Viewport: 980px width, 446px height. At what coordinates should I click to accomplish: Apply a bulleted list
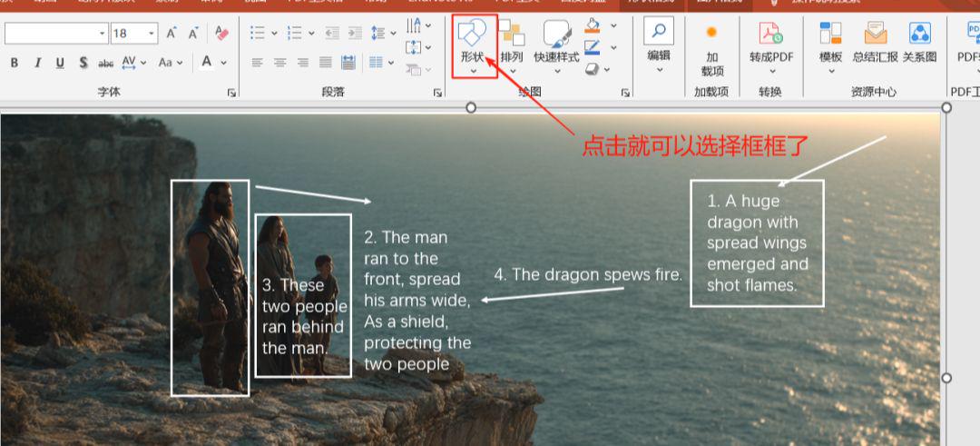[257, 33]
